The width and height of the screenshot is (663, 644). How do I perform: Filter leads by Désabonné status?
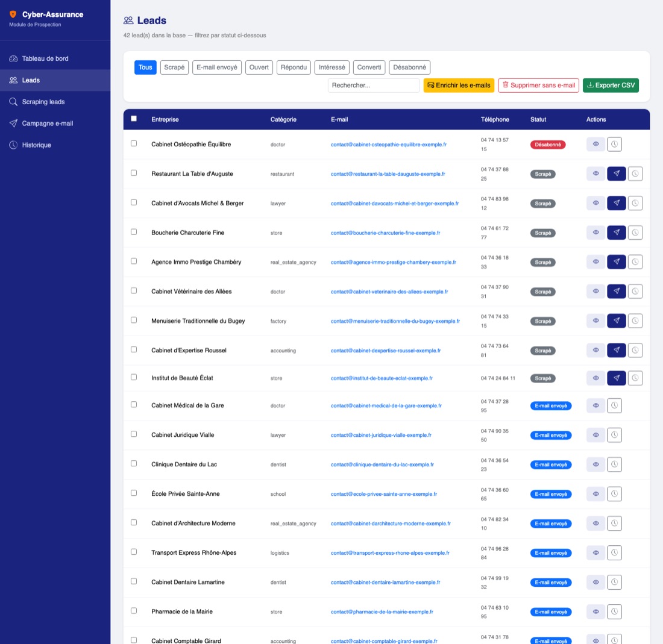pos(410,67)
